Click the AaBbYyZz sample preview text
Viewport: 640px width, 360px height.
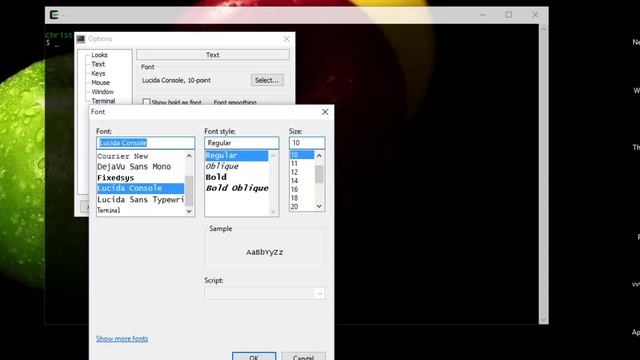point(264,252)
